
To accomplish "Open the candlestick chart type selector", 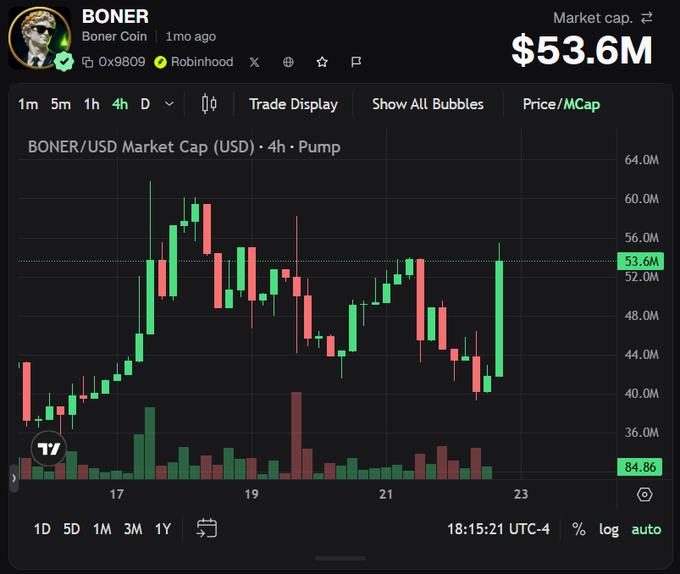I will click(209, 104).
